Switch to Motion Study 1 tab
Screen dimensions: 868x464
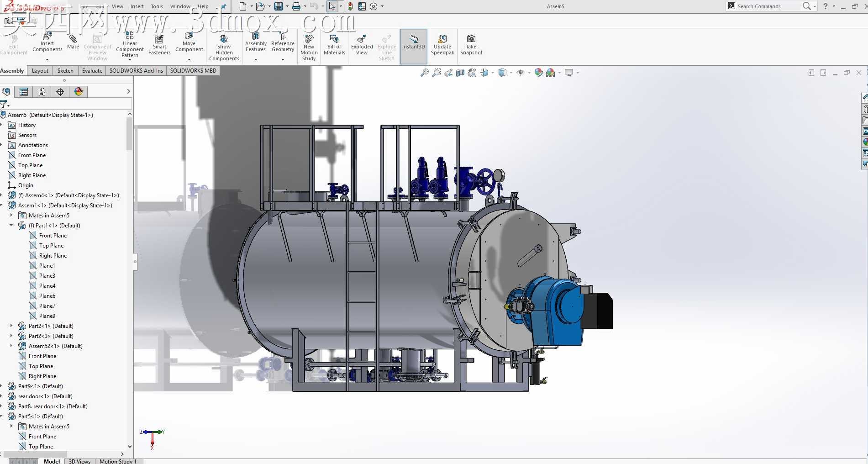pyautogui.click(x=118, y=461)
